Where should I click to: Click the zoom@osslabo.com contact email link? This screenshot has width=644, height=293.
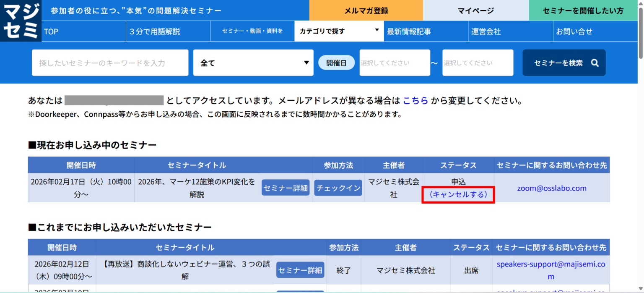(x=551, y=188)
